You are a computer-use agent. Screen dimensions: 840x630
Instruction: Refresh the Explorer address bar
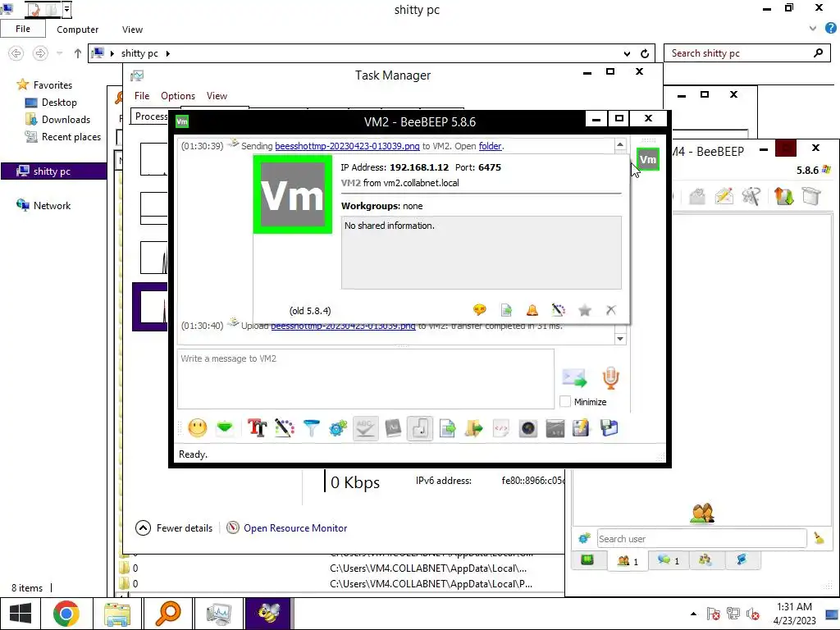click(645, 53)
